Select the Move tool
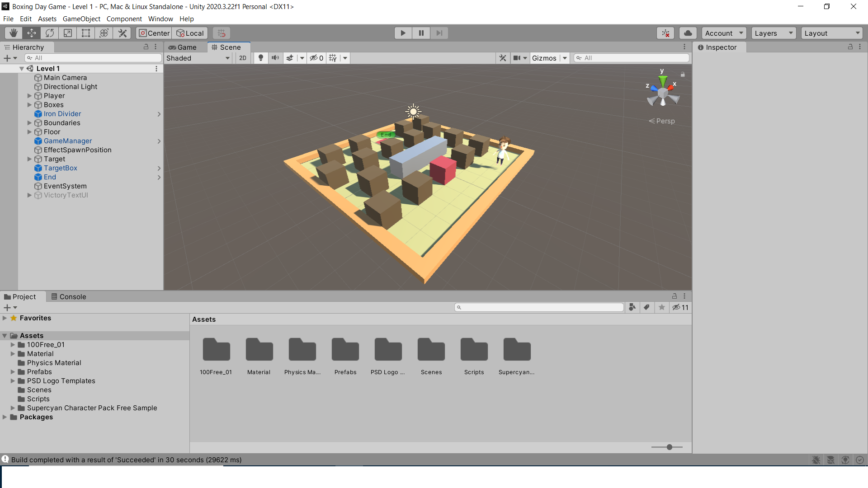 click(x=31, y=33)
